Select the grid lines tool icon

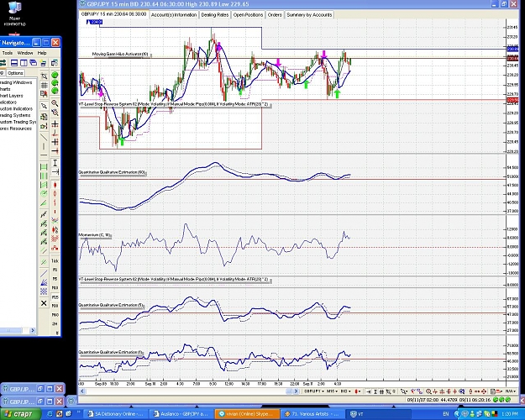click(x=44, y=86)
